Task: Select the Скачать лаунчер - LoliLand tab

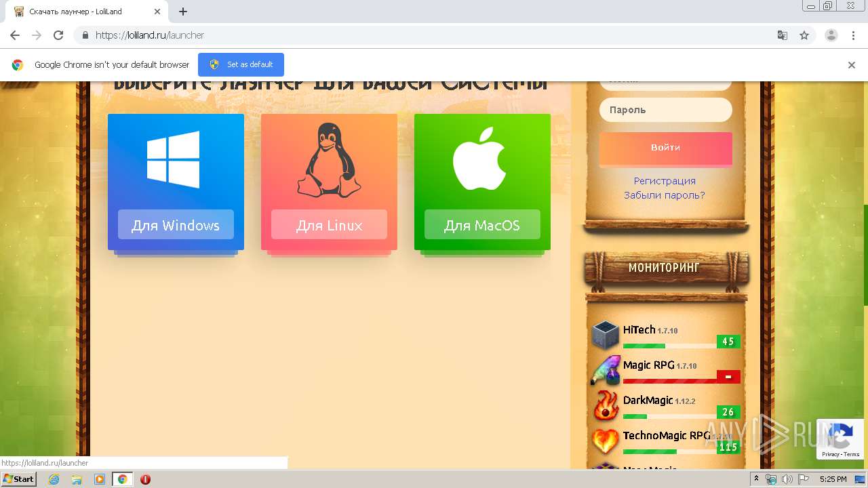Action: pos(86,12)
